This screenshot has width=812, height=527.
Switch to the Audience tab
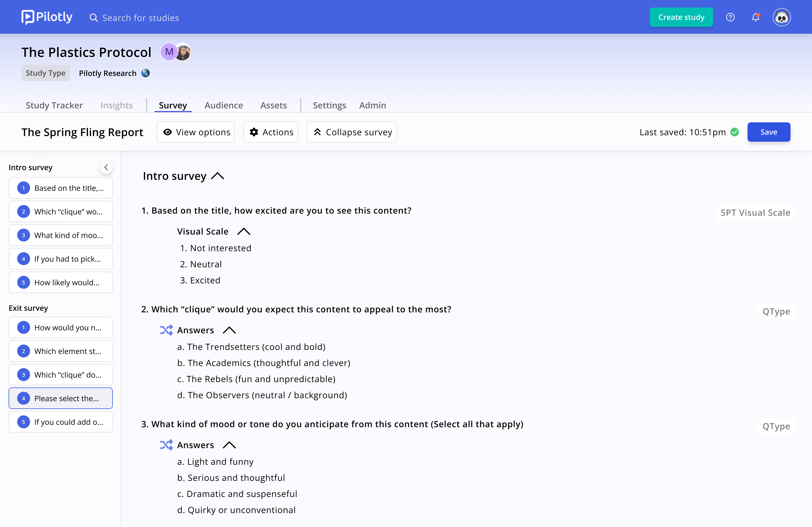coord(224,105)
